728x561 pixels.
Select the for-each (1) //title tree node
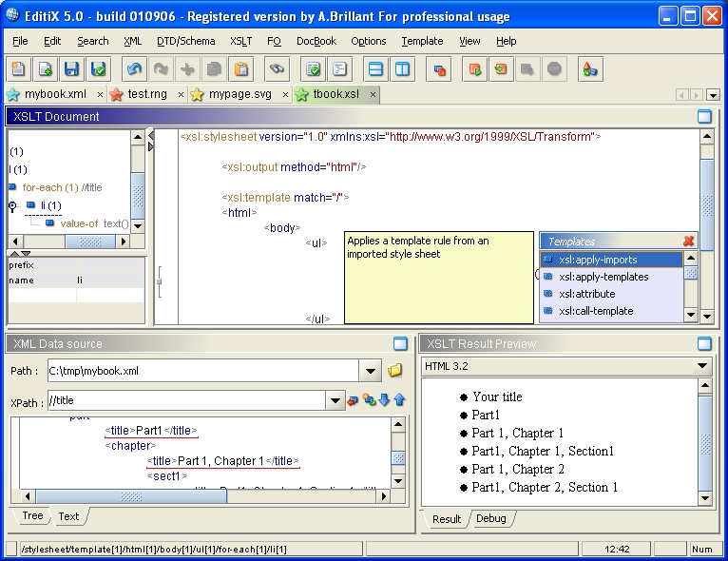[x=62, y=187]
